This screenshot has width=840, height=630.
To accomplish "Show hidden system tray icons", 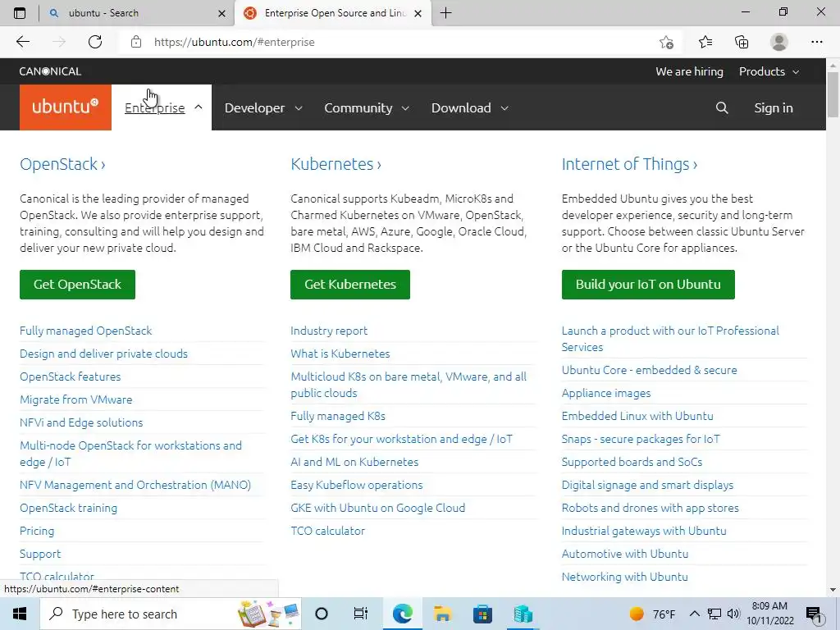I will click(694, 614).
